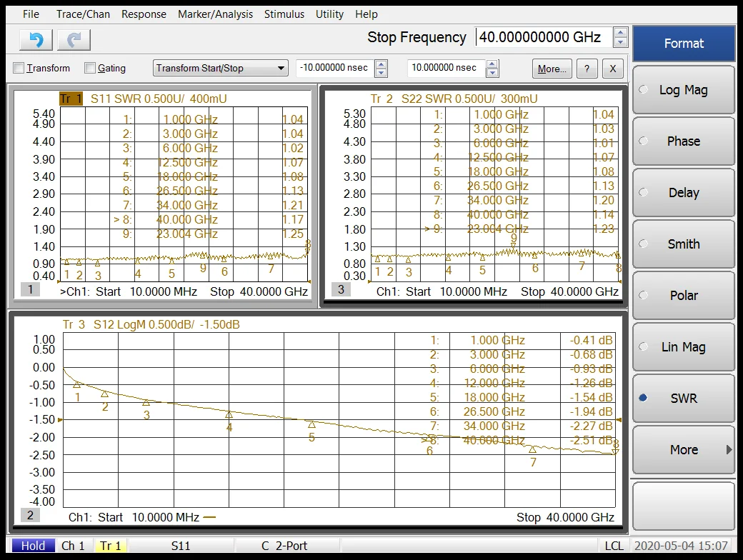Enable the Transform checkbox

click(x=19, y=69)
